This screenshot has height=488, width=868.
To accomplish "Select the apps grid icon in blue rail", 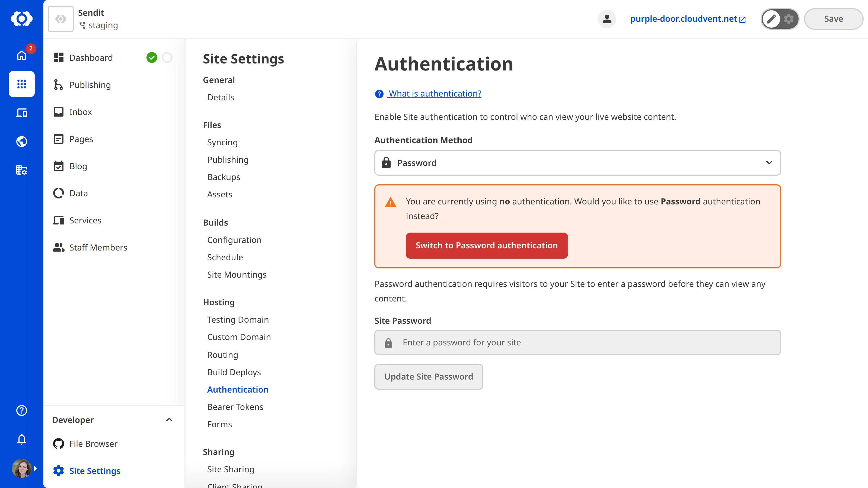I will (x=22, y=84).
